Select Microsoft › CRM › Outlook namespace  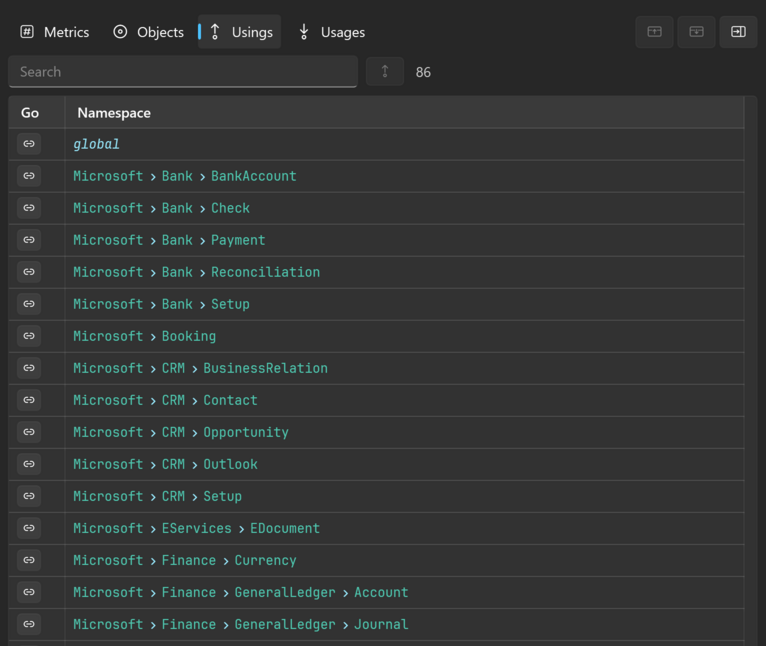coord(165,464)
